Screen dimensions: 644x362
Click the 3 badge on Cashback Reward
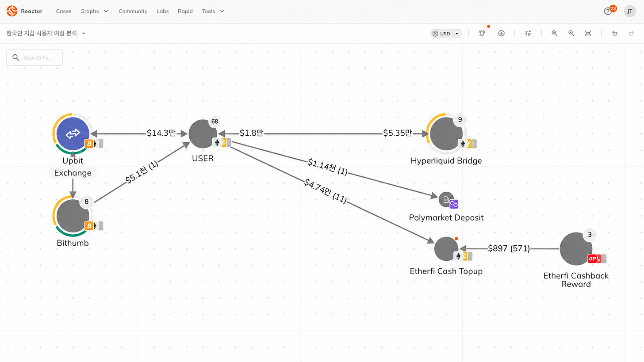pos(589,235)
